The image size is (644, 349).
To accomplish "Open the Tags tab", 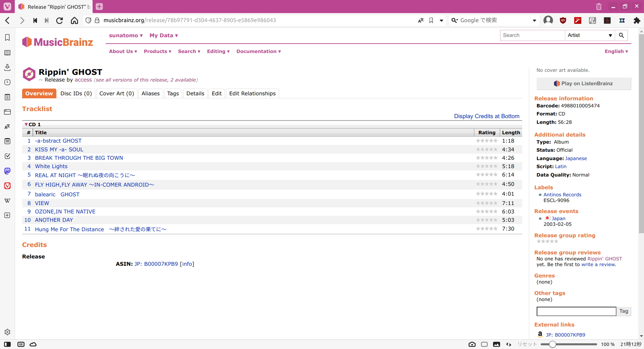I will tap(173, 94).
